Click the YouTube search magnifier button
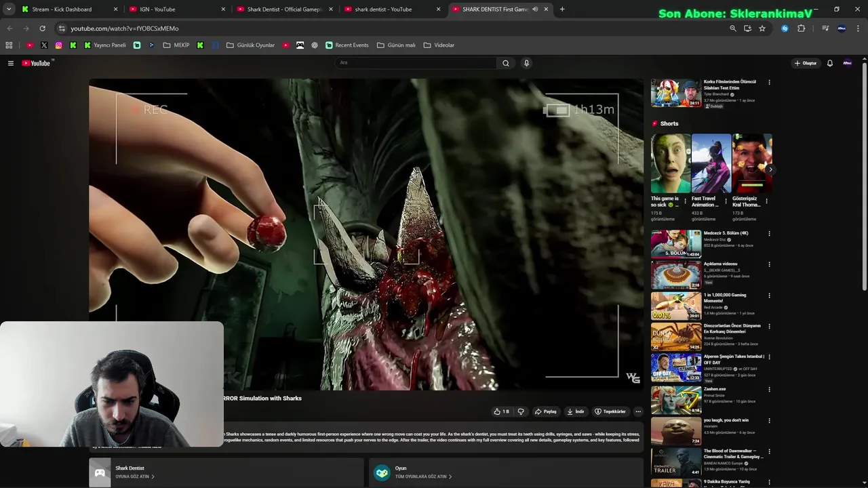The height and width of the screenshot is (488, 868). click(x=505, y=63)
